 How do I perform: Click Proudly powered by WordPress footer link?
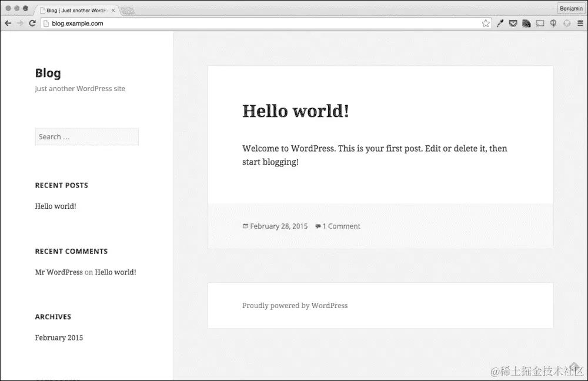[x=295, y=305]
